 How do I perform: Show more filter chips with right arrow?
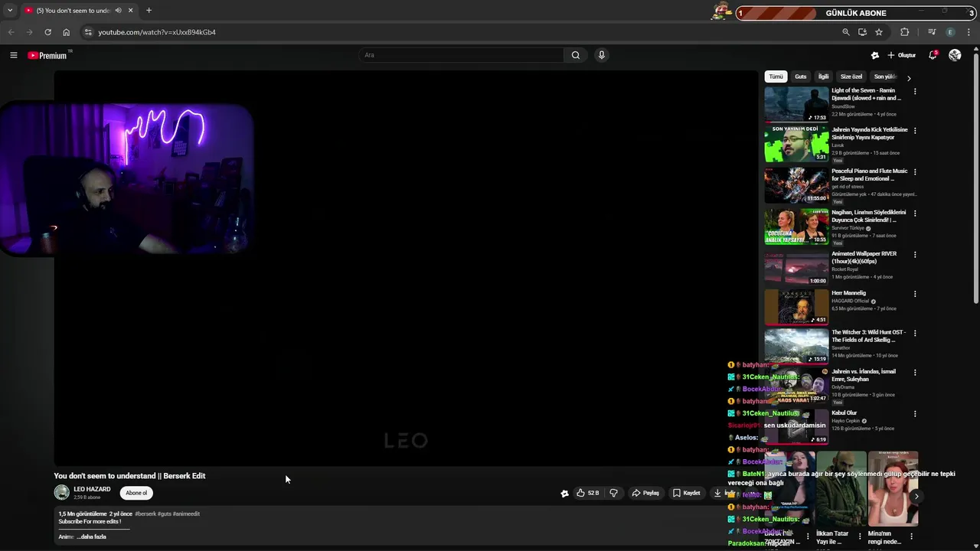coord(909,77)
